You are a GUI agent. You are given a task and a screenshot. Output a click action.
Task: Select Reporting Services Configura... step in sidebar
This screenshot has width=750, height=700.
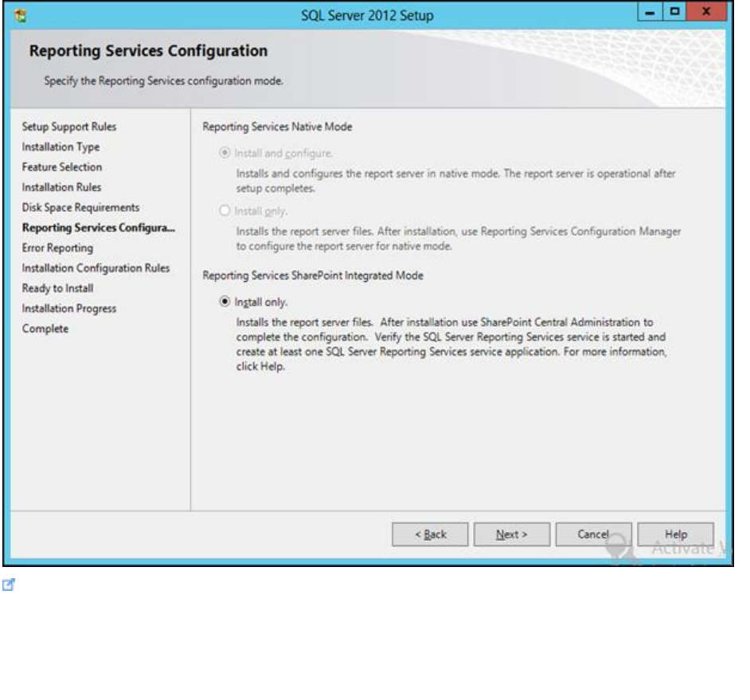point(99,228)
